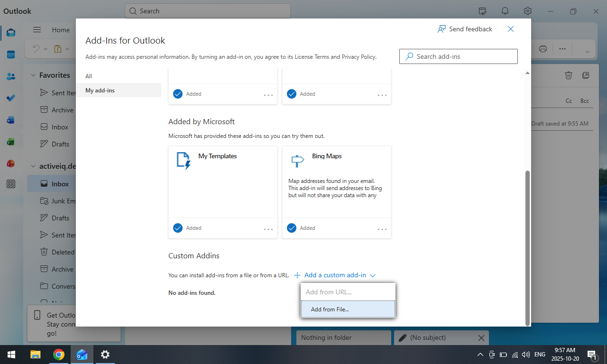
Task: Select Add from File menu option
Action: point(348,309)
